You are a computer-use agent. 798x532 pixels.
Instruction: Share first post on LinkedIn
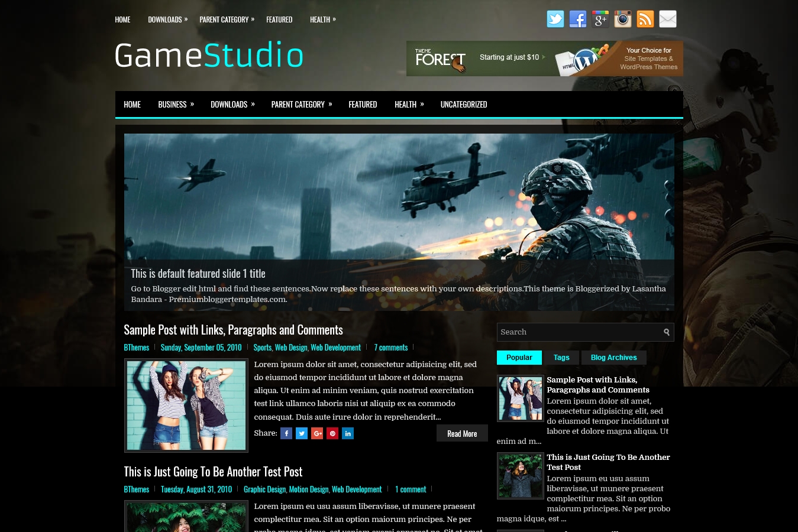click(x=348, y=433)
